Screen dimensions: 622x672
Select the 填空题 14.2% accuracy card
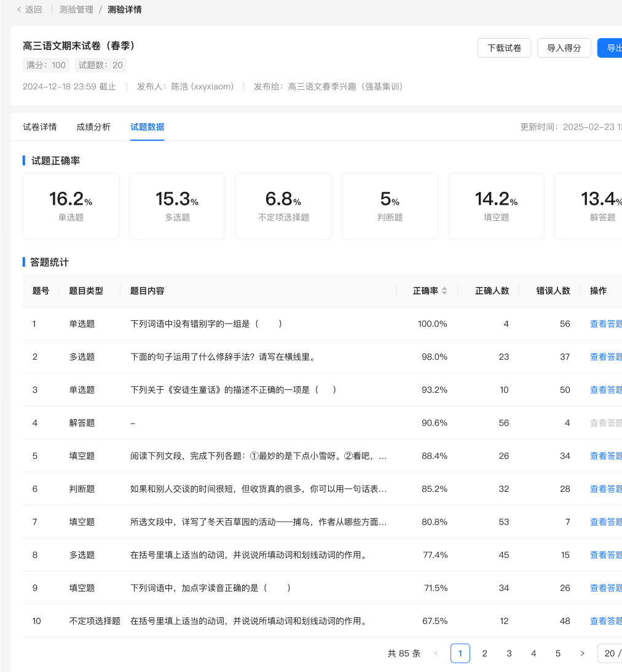click(496, 206)
